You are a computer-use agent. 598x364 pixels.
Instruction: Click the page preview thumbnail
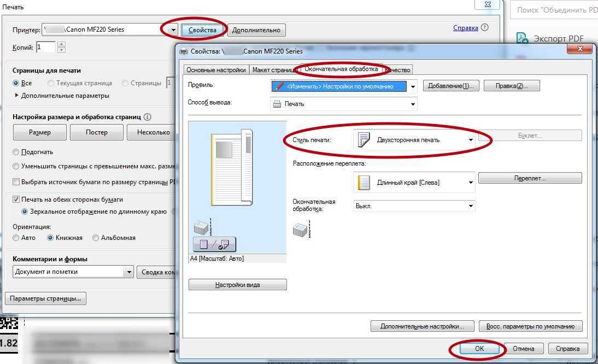[232, 168]
